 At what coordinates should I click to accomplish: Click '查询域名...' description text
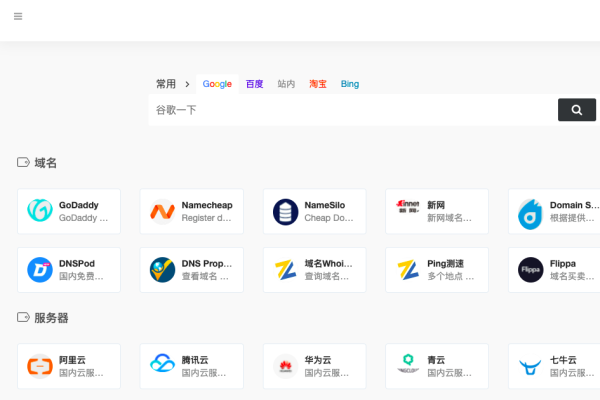[326, 276]
